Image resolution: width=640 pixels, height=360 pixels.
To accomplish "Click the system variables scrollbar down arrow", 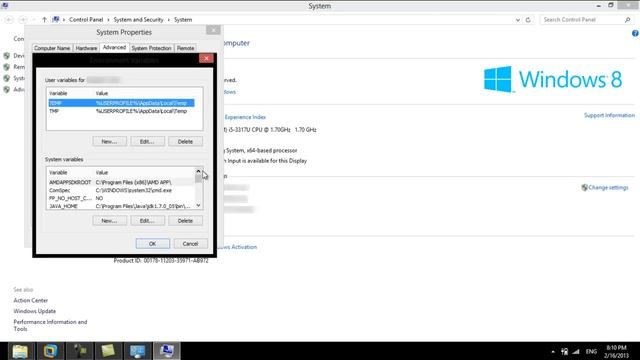I will pos(198,206).
